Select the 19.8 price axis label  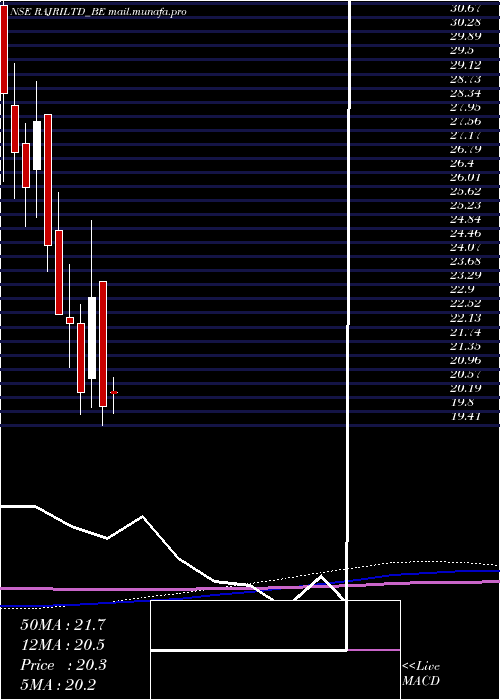tap(462, 402)
